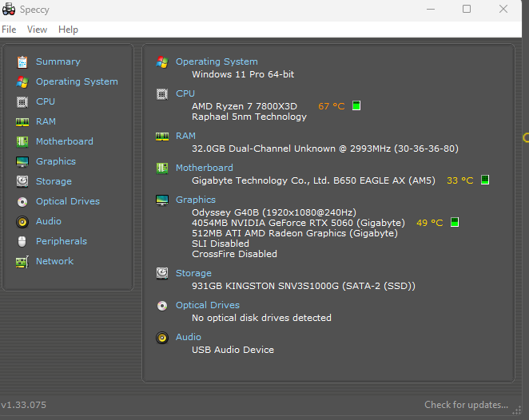The height and width of the screenshot is (420, 529).
Task: Click the Audio heading link in summary
Action: pyautogui.click(x=189, y=337)
